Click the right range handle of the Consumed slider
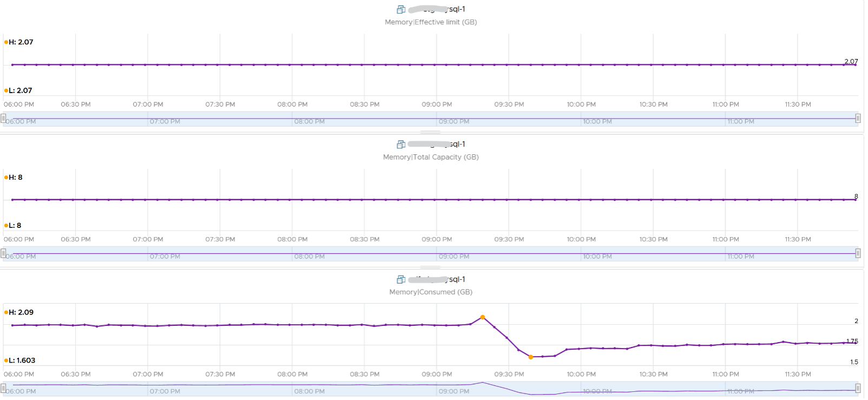Viewport: 868px width, 400px height. [x=858, y=388]
